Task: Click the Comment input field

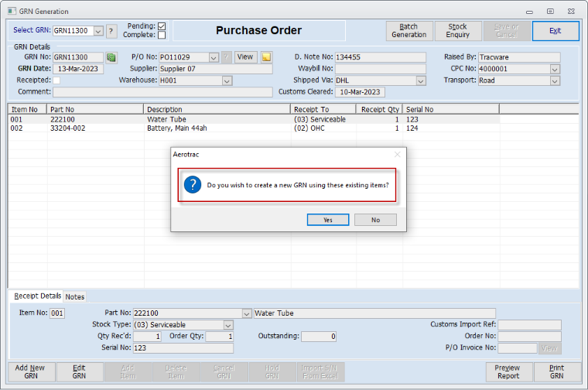Action: (162, 92)
